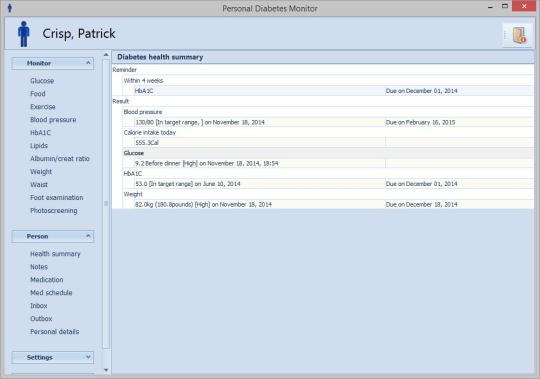Open Food in the Monitor menu
The height and width of the screenshot is (379, 540).
(38, 94)
